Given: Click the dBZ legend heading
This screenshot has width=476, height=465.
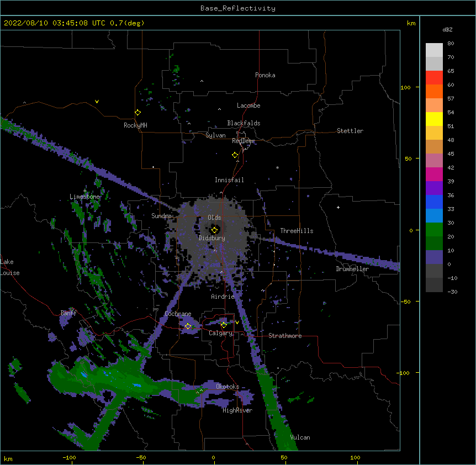Looking at the screenshot, I should pyautogui.click(x=447, y=29).
